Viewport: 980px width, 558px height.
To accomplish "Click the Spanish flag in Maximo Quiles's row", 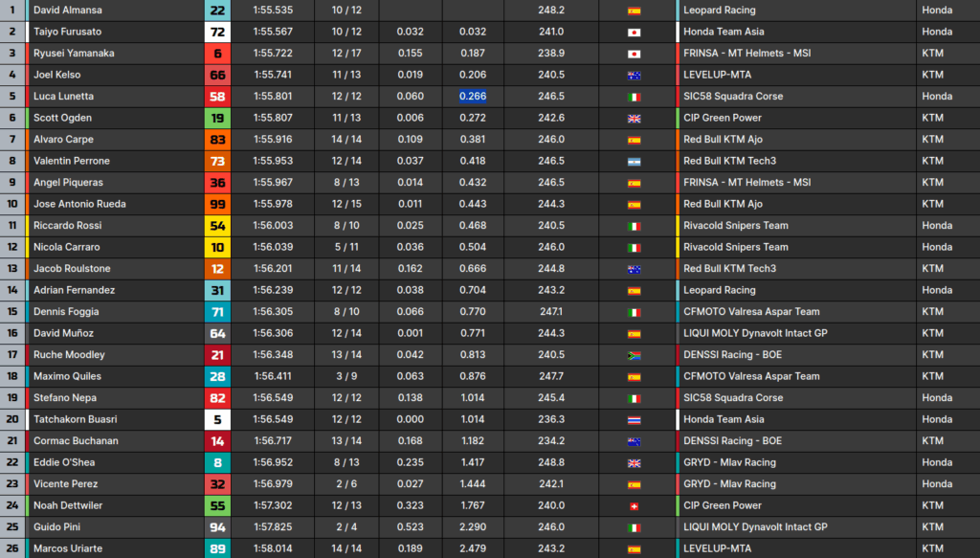I will (634, 377).
